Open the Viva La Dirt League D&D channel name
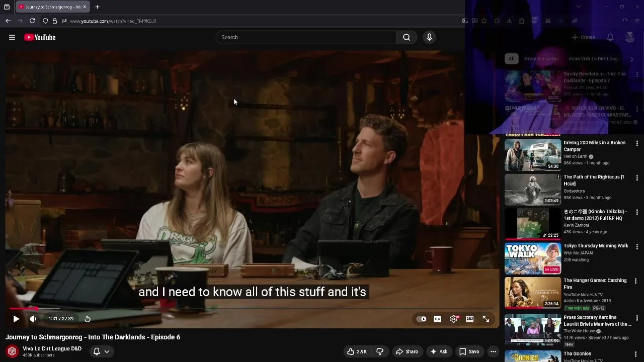Viewport: 644px width, 362px height. click(x=52, y=348)
